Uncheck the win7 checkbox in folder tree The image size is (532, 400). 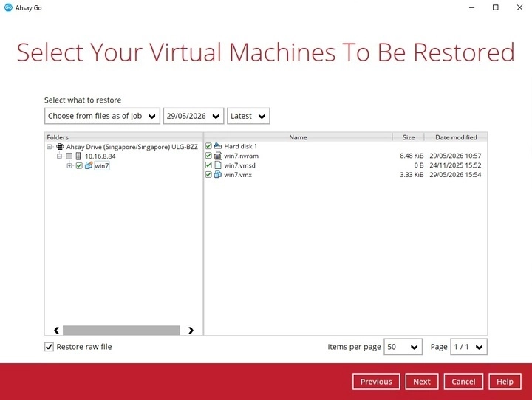(79, 166)
